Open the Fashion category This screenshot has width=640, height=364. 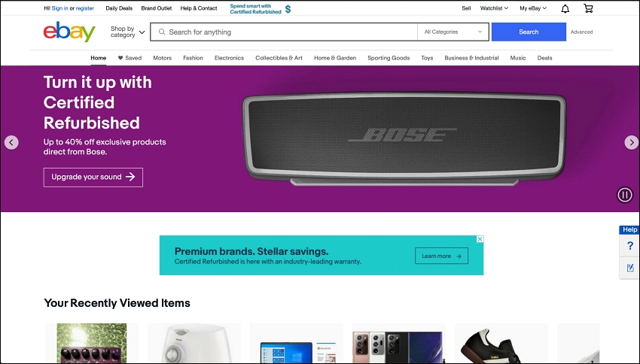tap(193, 58)
